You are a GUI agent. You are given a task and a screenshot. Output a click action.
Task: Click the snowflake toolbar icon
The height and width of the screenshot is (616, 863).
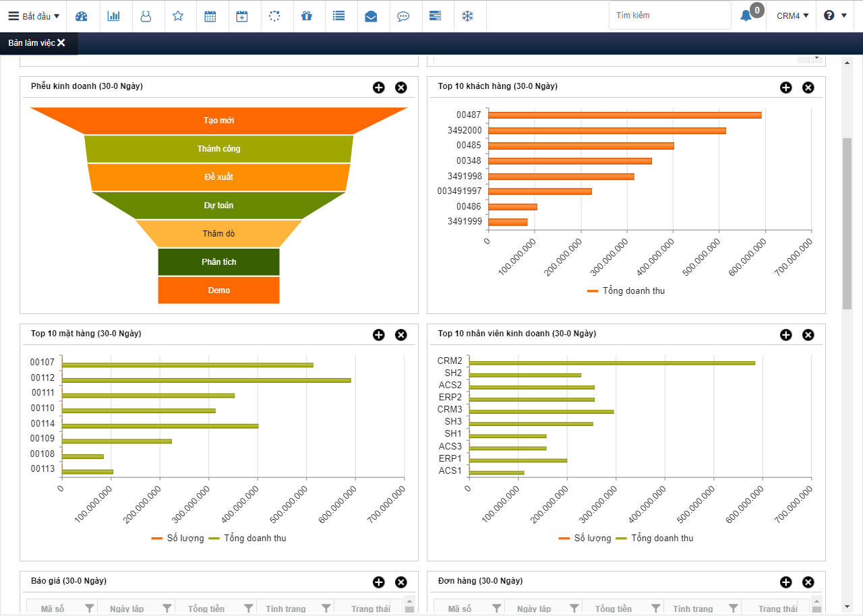[467, 16]
